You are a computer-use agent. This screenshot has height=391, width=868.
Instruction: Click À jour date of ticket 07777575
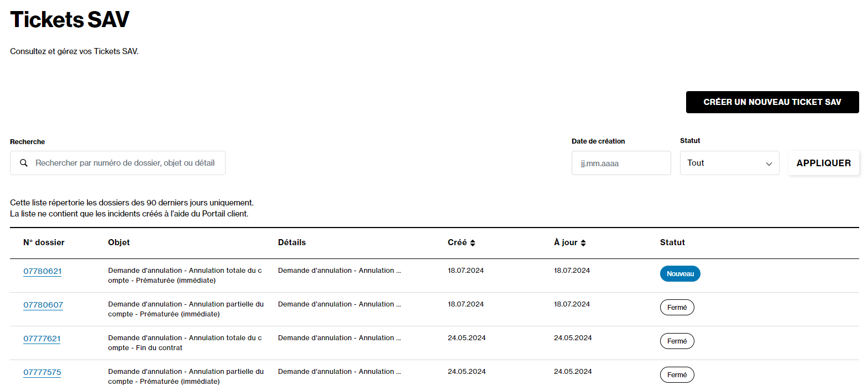[573, 372]
